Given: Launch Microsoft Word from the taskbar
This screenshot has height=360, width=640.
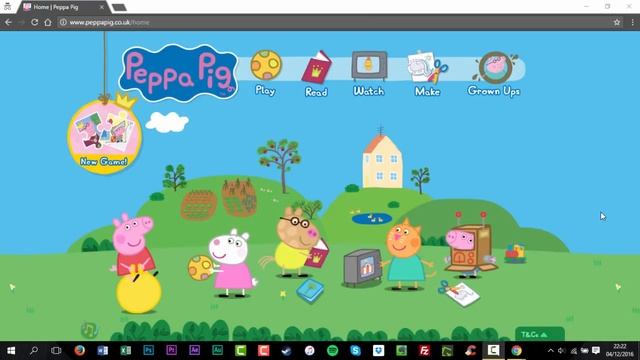Looking at the screenshot, I should pos(102,351).
